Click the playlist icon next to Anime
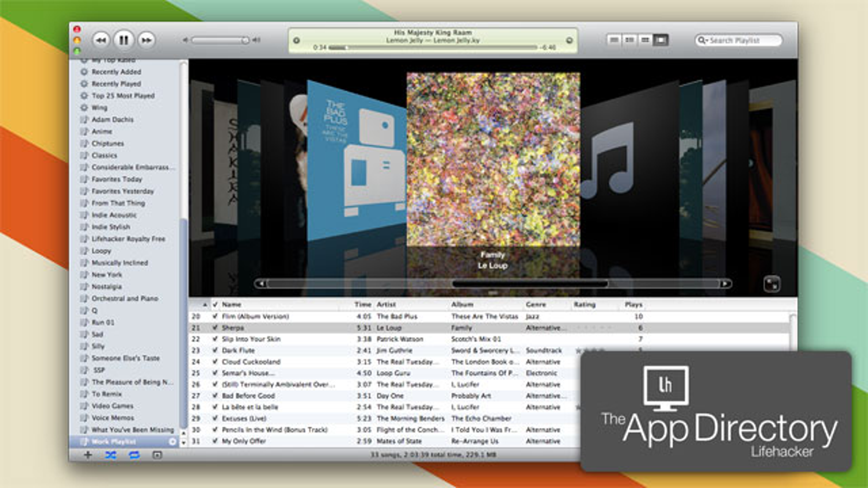The width and height of the screenshot is (868, 488). [x=84, y=131]
